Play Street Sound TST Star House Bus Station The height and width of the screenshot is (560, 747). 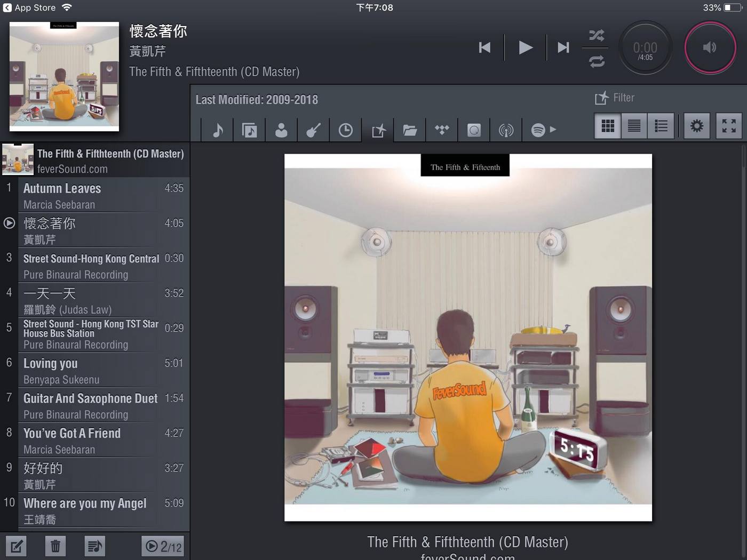point(95,335)
